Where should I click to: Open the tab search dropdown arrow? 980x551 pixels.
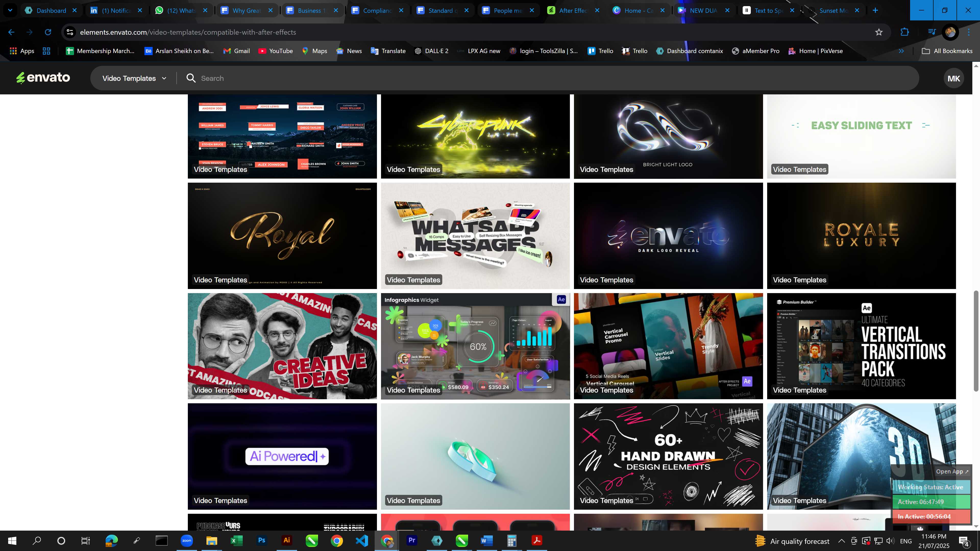click(x=10, y=10)
